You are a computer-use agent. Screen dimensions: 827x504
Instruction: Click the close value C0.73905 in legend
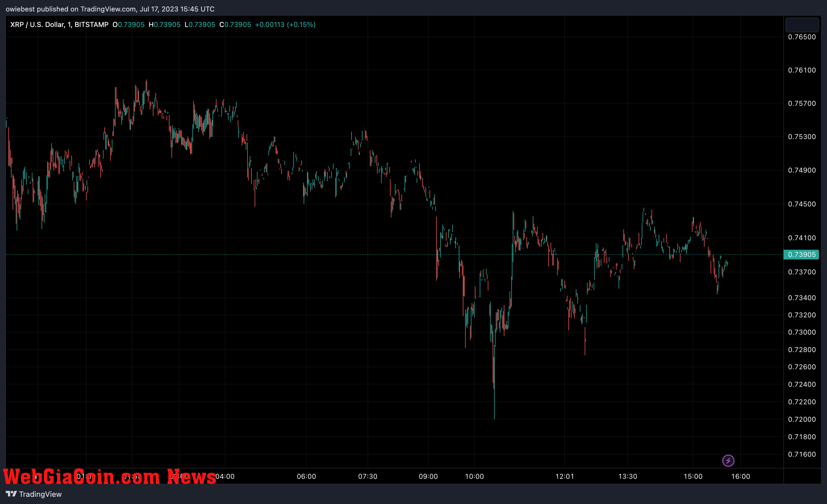[235, 24]
